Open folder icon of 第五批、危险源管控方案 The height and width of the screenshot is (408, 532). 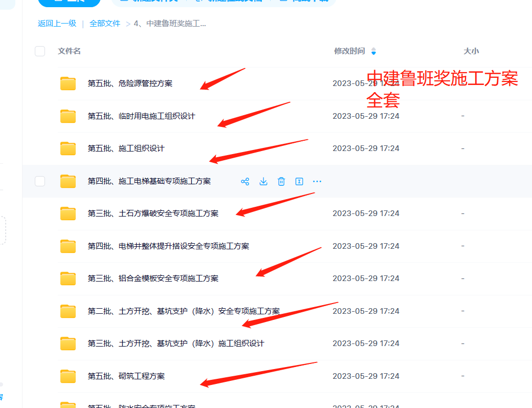pyautogui.click(x=68, y=83)
